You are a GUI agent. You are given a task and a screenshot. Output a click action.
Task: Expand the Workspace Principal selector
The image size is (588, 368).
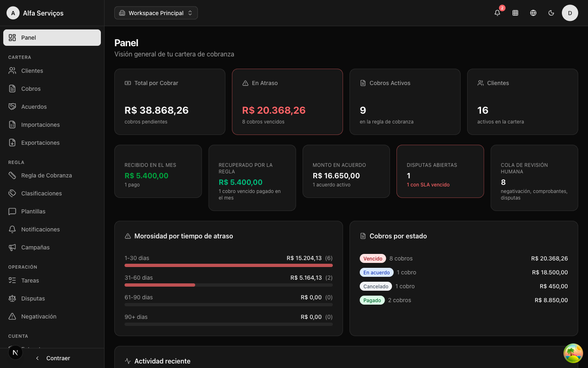(x=156, y=13)
